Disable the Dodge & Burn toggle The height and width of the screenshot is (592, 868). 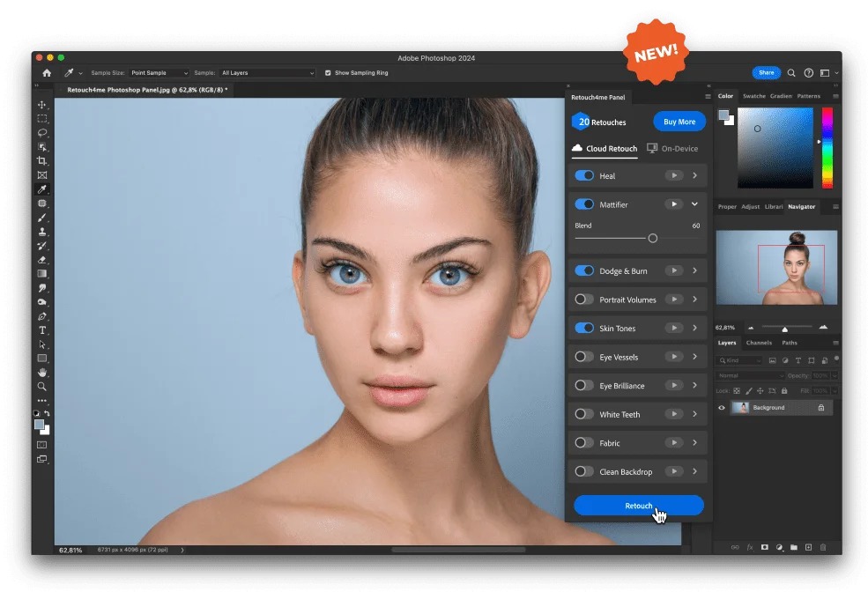click(584, 270)
